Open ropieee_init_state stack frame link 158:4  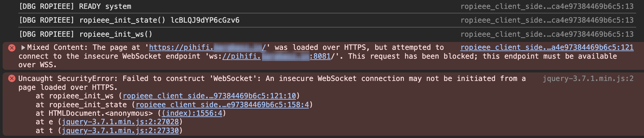coord(222,105)
